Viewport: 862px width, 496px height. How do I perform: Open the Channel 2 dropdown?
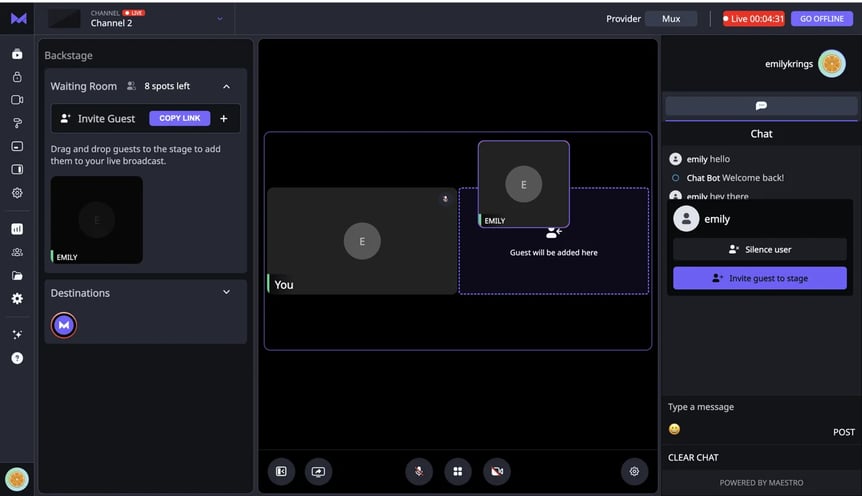(x=220, y=19)
